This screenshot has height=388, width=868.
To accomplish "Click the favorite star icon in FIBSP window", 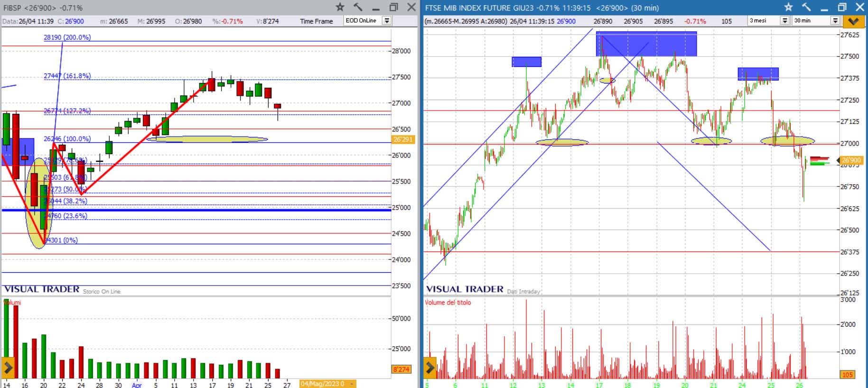I will point(340,7).
